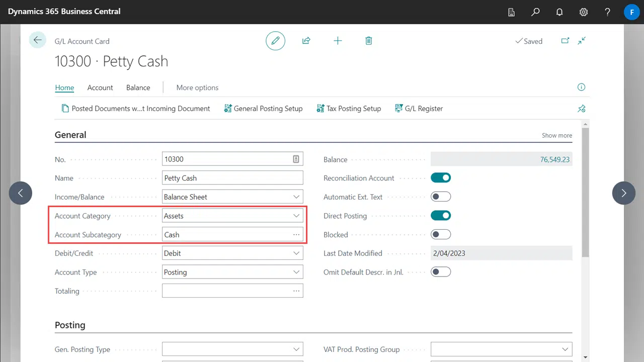Click the plus icon to create new
This screenshot has width=644, height=362.
(338, 41)
